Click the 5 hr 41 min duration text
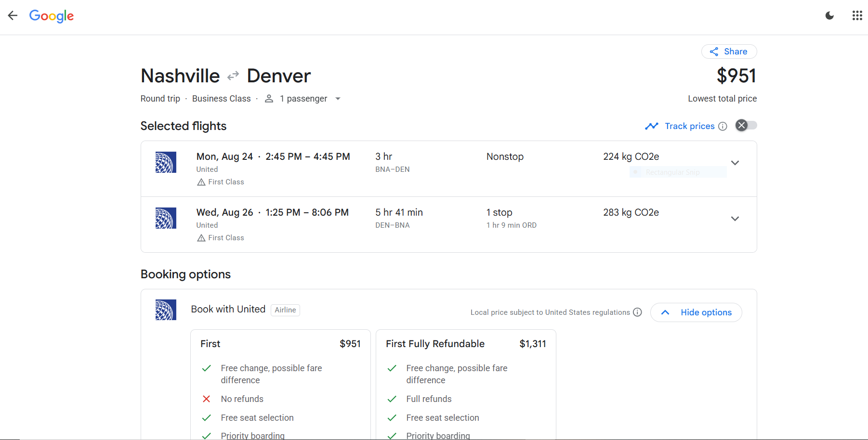Viewport: 868px width, 440px height. pyautogui.click(x=399, y=212)
